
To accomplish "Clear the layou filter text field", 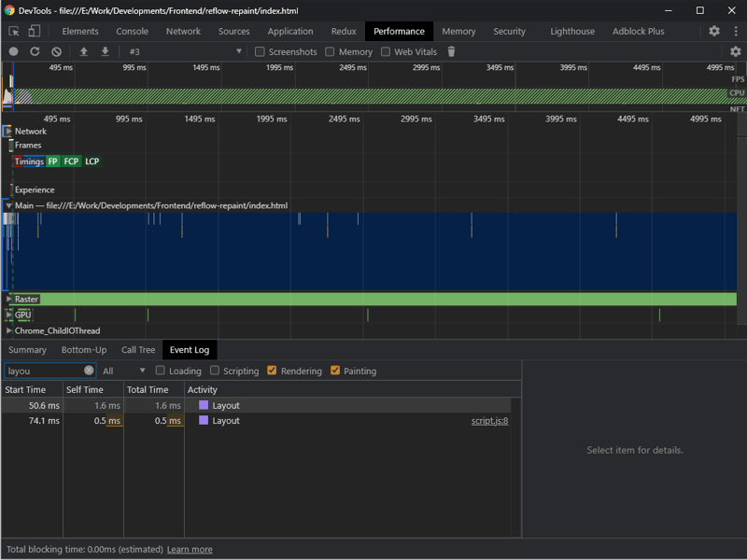I will tap(89, 371).
